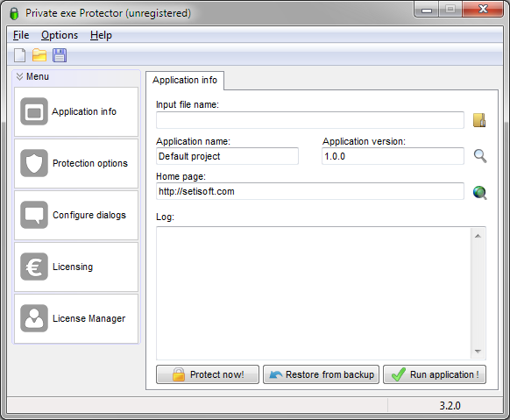Viewport: 510px width, 420px height.
Task: Click the Protect now! button
Action: coord(208,374)
